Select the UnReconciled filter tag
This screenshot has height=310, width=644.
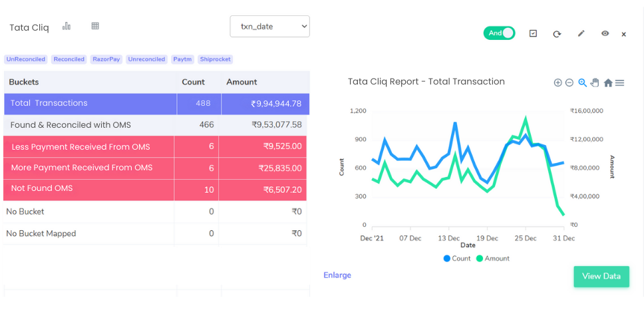pyautogui.click(x=25, y=59)
